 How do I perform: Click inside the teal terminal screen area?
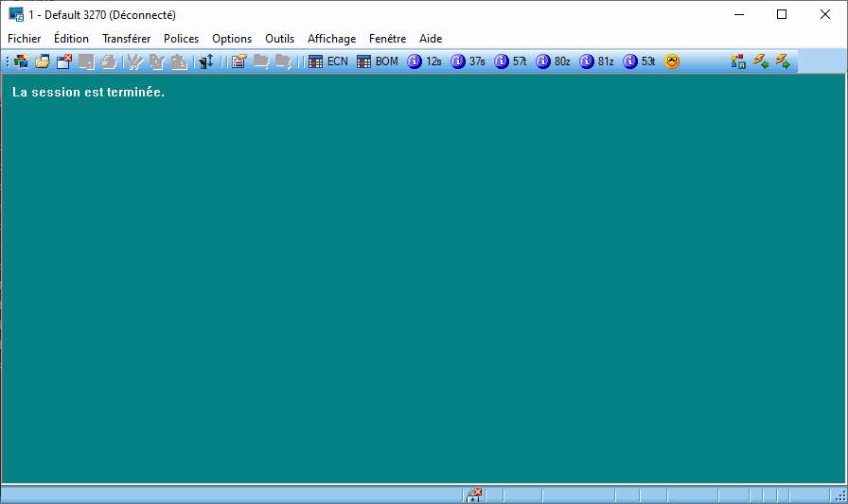(424, 284)
